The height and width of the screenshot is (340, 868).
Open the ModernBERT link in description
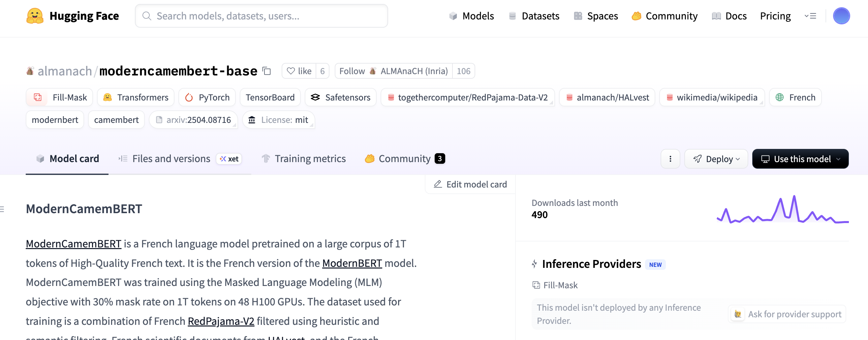pyautogui.click(x=352, y=263)
